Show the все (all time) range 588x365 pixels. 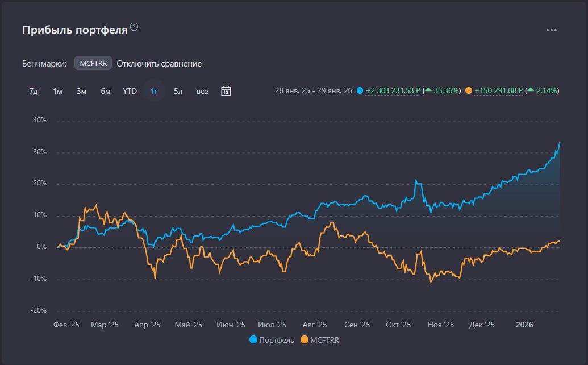202,91
